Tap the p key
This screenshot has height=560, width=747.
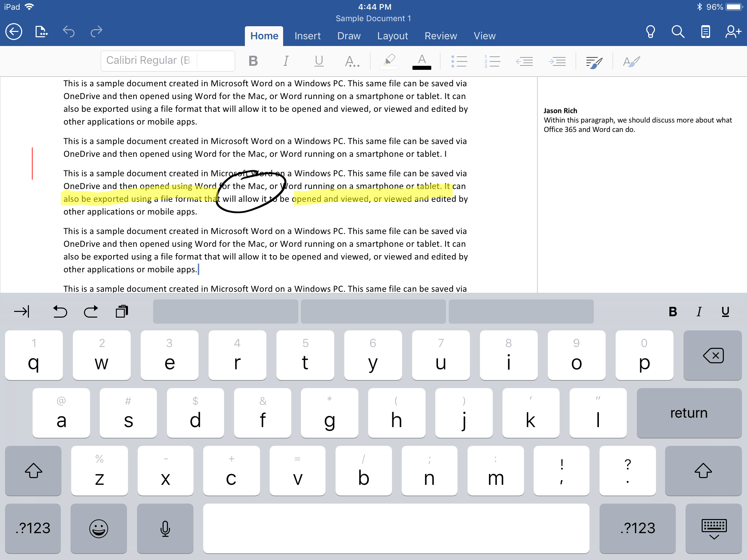click(x=644, y=355)
